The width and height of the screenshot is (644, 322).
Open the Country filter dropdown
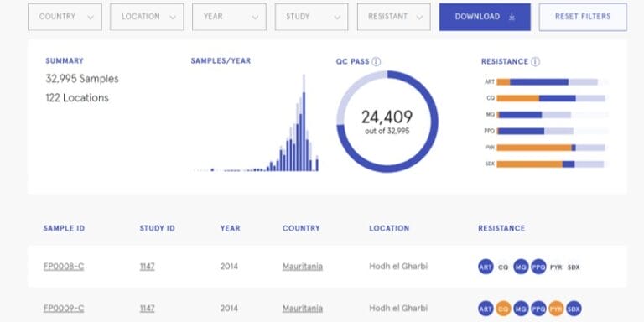65,17
